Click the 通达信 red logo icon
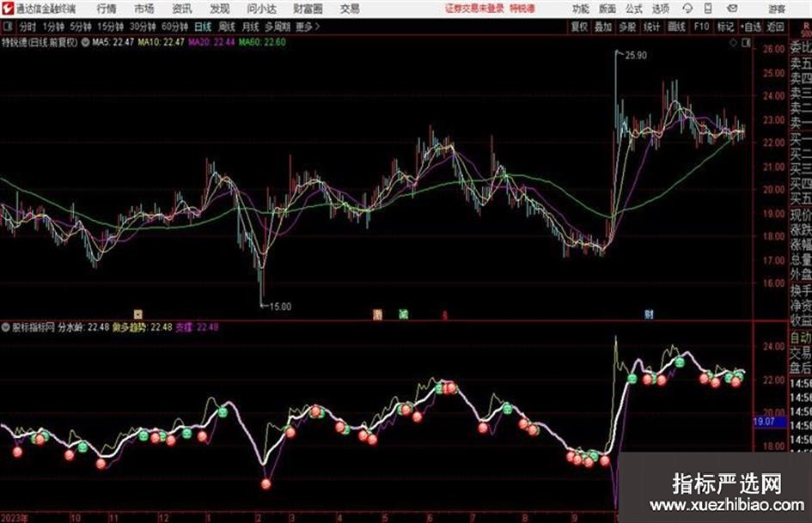 (x=8, y=9)
